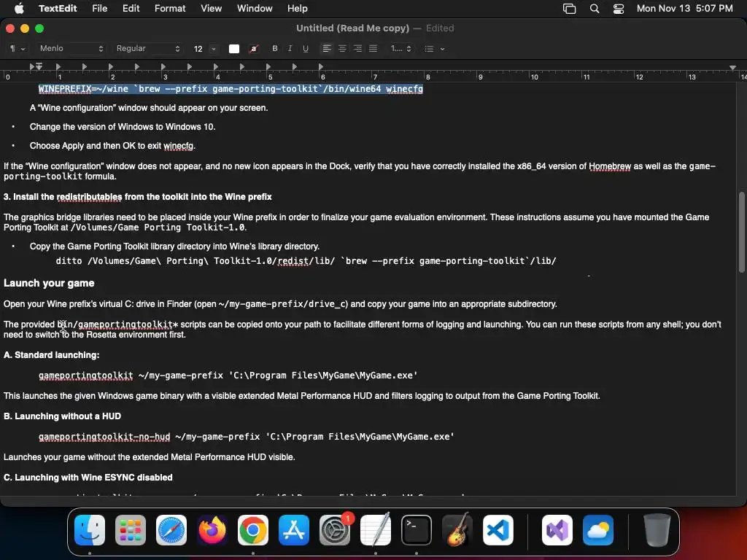Click the ditto command line text
Image resolution: width=747 pixels, height=560 pixels.
pyautogui.click(x=306, y=261)
